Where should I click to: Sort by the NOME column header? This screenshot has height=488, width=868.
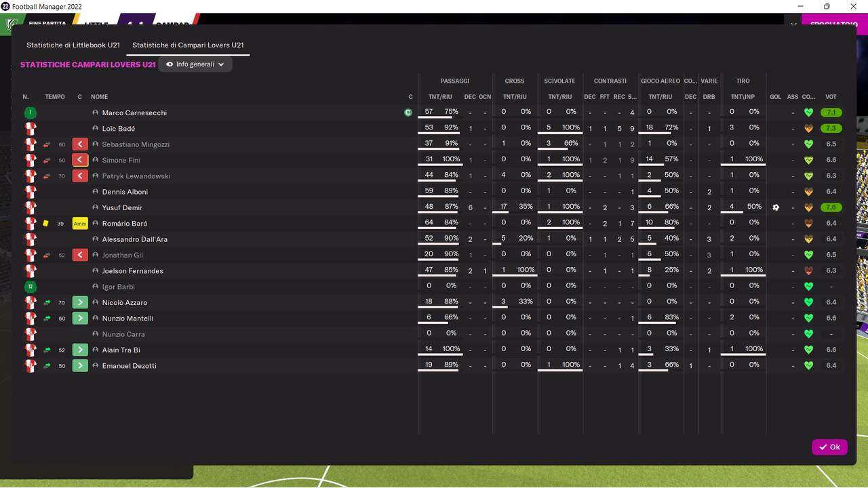pos(100,97)
